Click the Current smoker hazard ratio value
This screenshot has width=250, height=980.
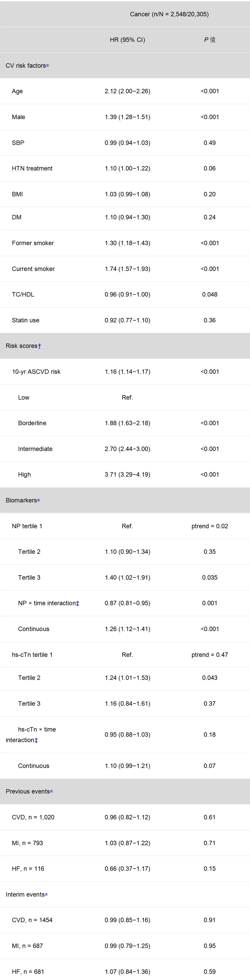click(x=127, y=269)
